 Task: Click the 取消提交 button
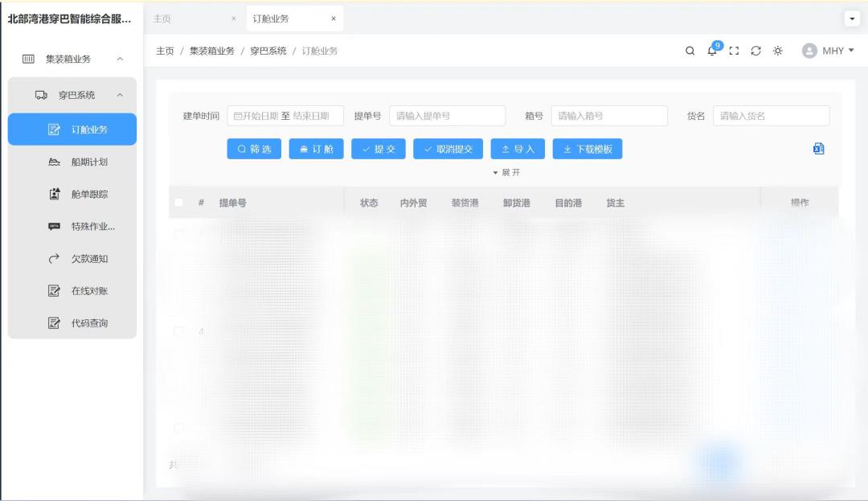(x=448, y=148)
